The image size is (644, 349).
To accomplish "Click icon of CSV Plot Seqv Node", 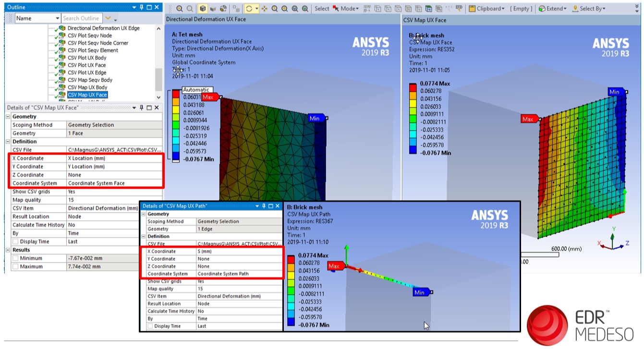I will coord(61,36).
